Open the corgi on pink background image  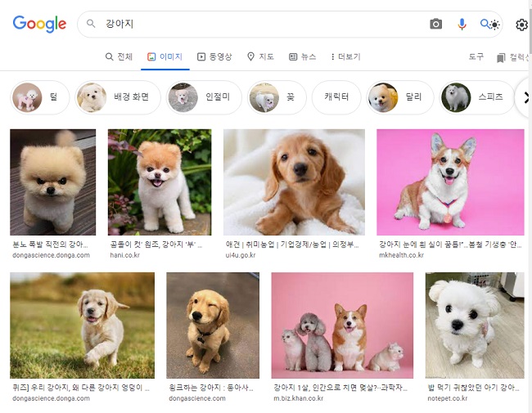450,182
